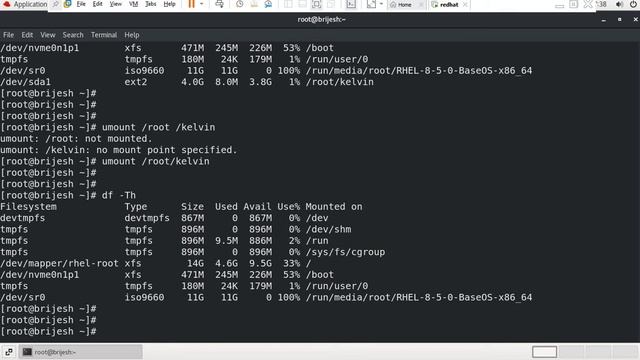Open the VMware VM menu

pyautogui.click(x=133, y=4)
